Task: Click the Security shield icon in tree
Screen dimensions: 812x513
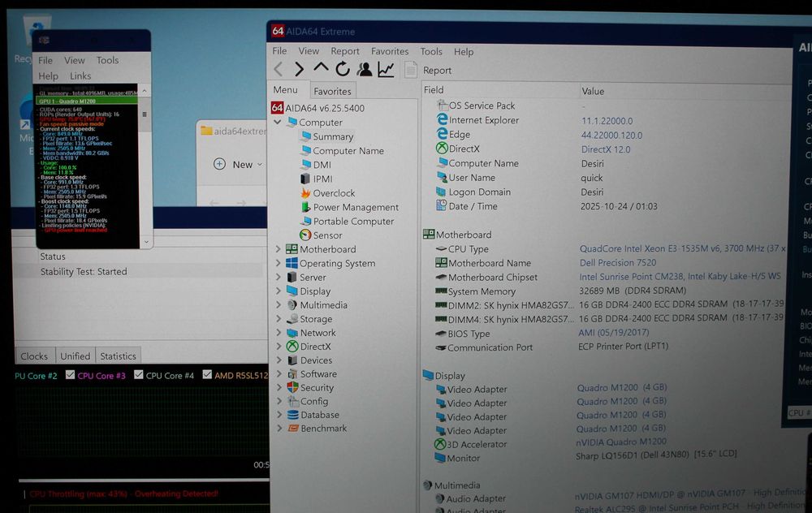Action: pyautogui.click(x=292, y=387)
